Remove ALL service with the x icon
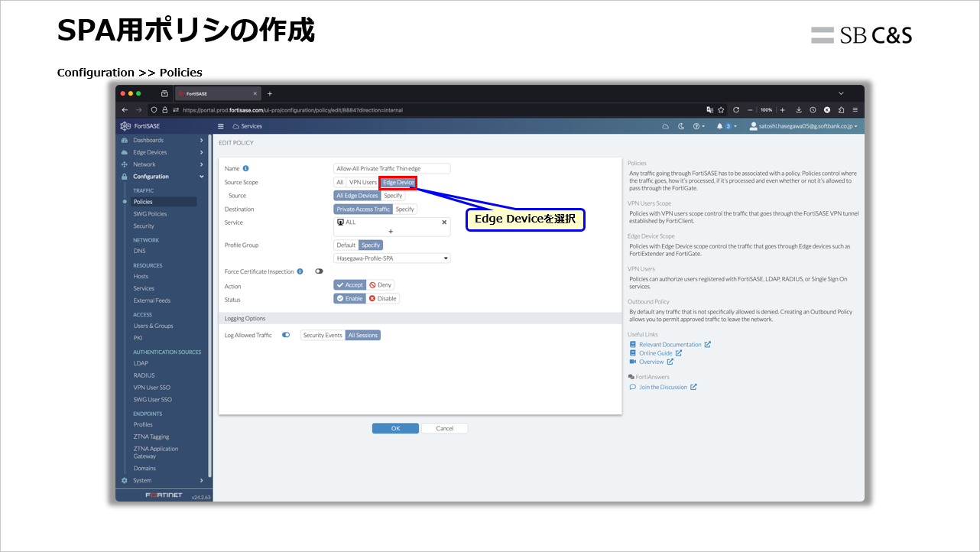The height and width of the screenshot is (552, 980). tap(444, 222)
